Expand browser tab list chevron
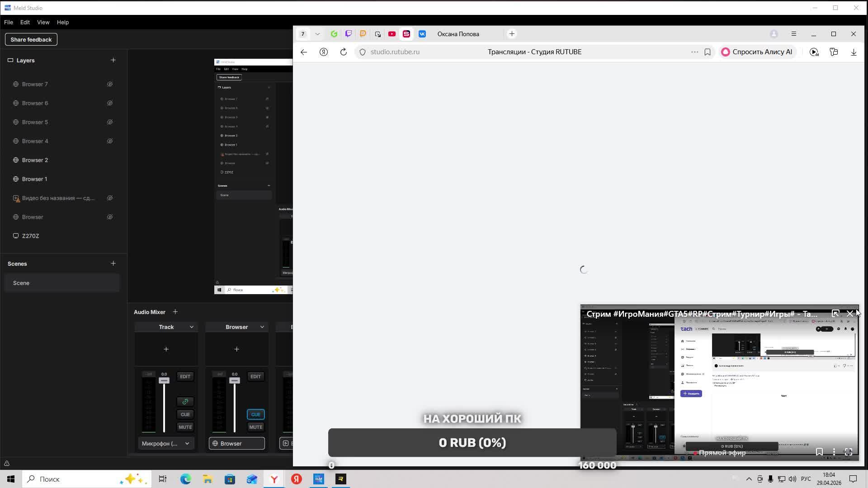The width and height of the screenshot is (868, 488). [x=317, y=34]
